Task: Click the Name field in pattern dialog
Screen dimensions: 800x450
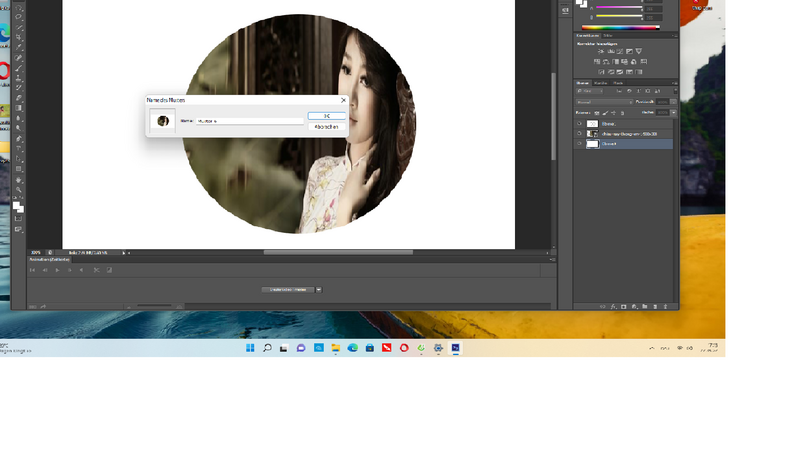Action: (250, 121)
